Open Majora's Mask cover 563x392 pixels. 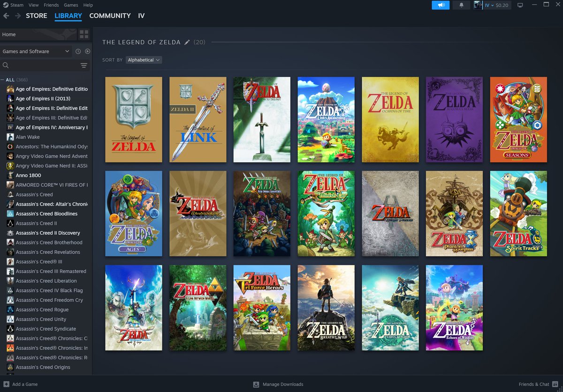pyautogui.click(x=454, y=120)
